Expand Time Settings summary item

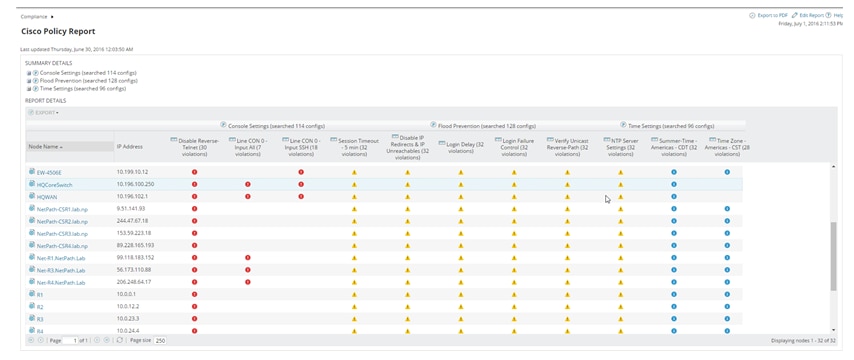(28, 88)
